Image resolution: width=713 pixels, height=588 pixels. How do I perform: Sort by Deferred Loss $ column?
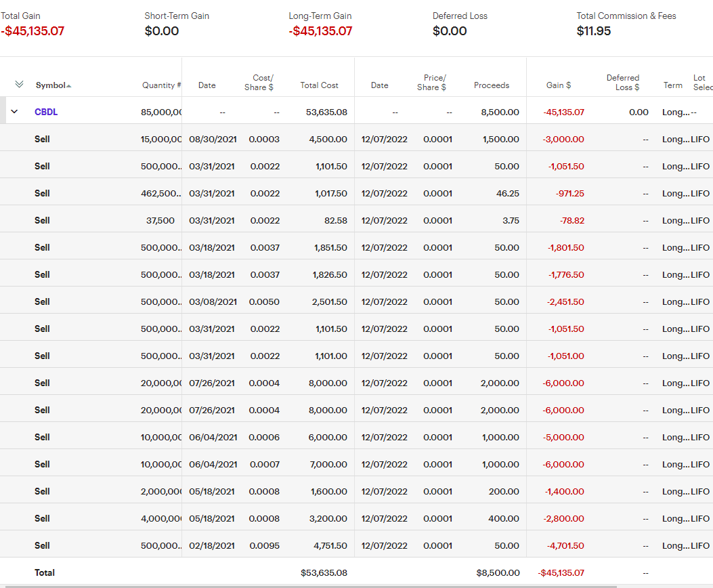tap(622, 82)
